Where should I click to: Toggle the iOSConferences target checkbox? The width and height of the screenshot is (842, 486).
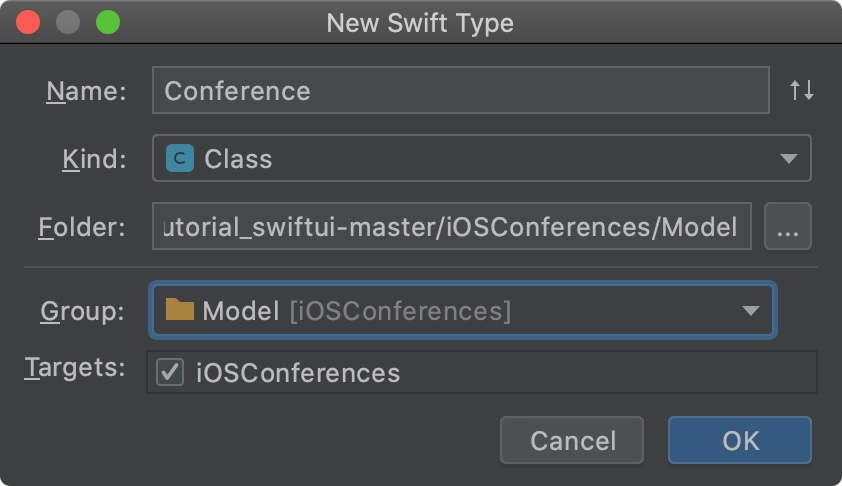click(x=170, y=372)
